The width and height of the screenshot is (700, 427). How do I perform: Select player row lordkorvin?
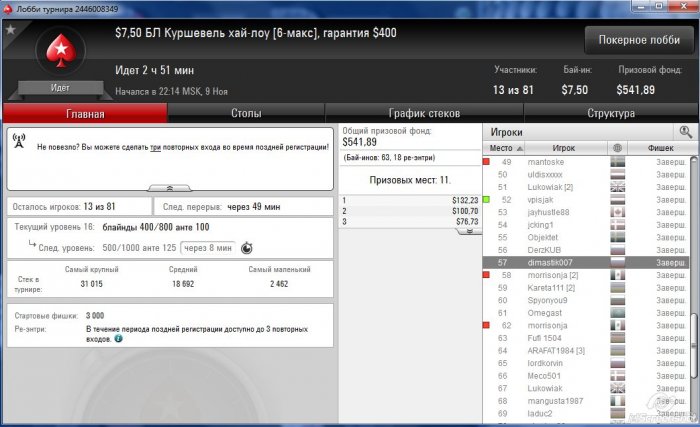pyautogui.click(x=586, y=363)
